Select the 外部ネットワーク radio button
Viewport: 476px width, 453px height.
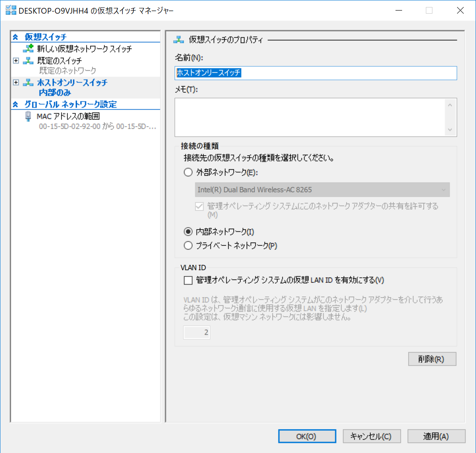point(188,172)
